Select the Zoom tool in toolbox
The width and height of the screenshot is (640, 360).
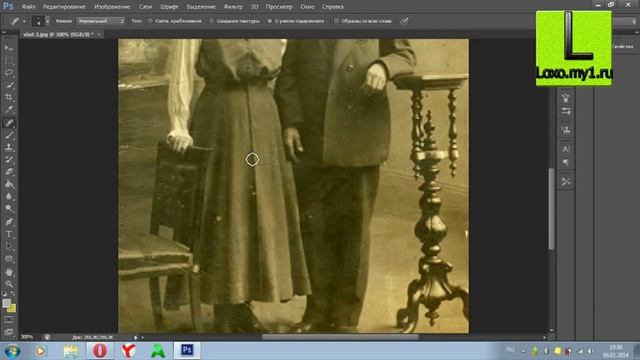[9, 284]
